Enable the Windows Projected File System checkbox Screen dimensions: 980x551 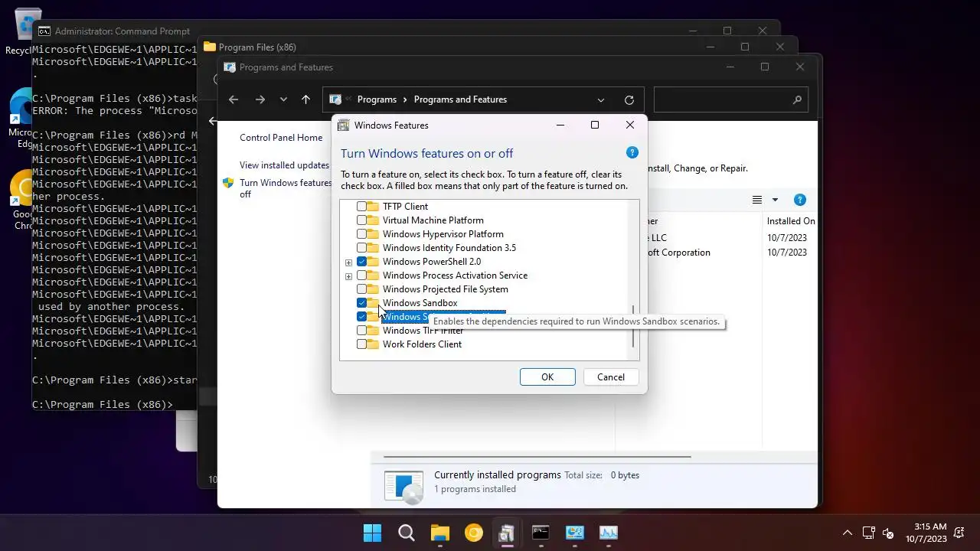[361, 289]
